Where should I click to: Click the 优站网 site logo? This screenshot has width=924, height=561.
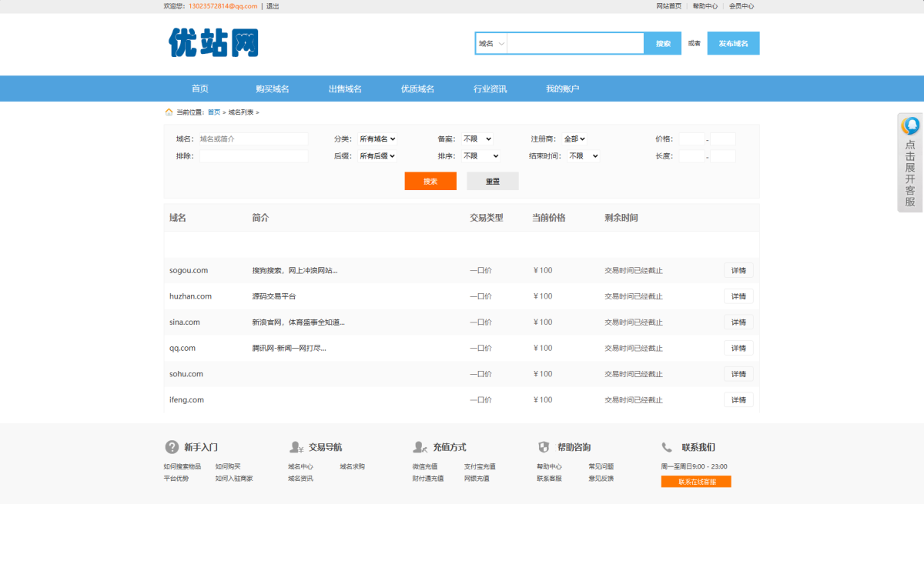213,42
